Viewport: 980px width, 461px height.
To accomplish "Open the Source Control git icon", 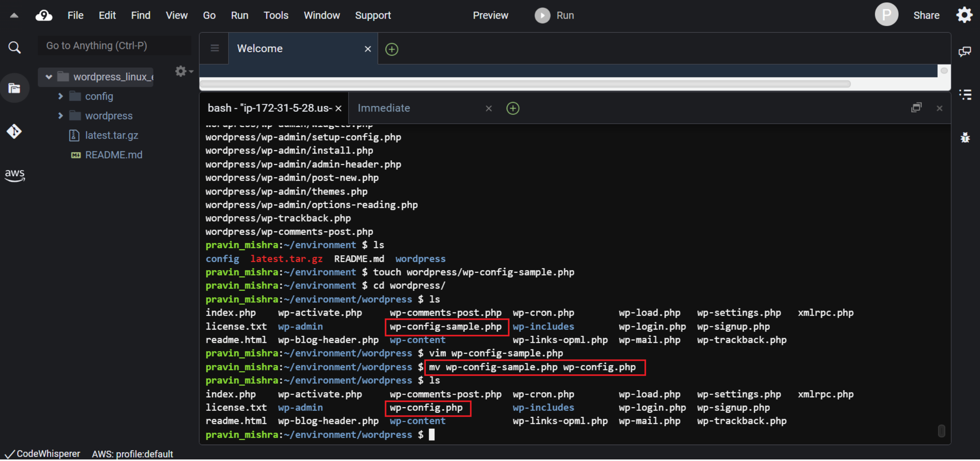I will tap(14, 131).
